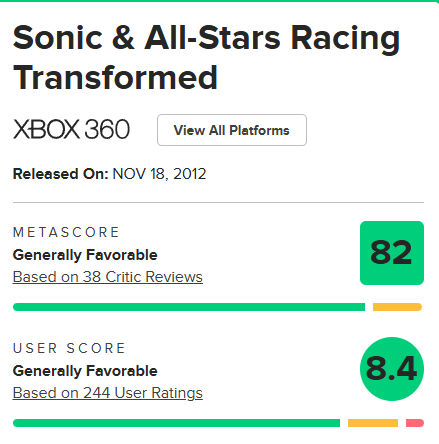Open the View All Platforms button

(232, 130)
